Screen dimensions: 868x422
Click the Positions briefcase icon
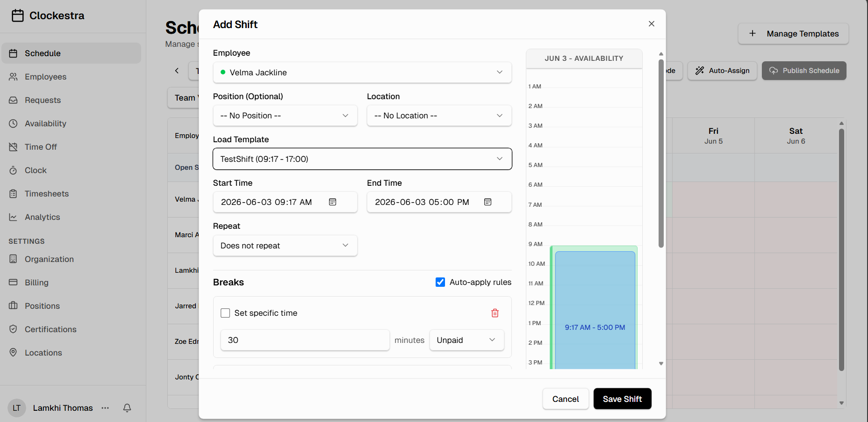click(13, 306)
